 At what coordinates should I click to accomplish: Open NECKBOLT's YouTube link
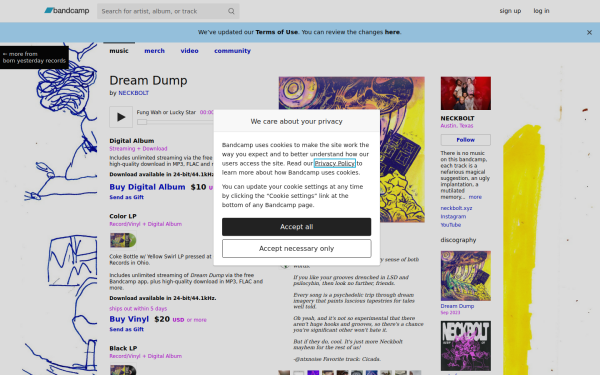coord(450,225)
